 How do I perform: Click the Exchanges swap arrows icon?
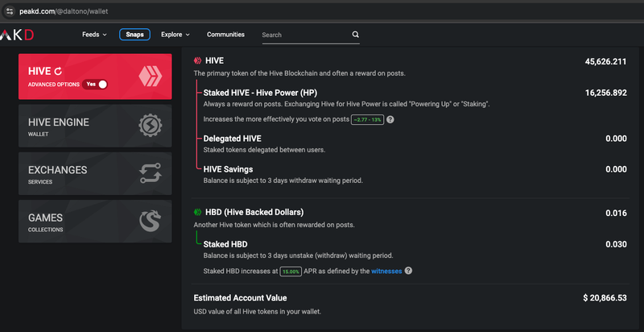pos(151,173)
